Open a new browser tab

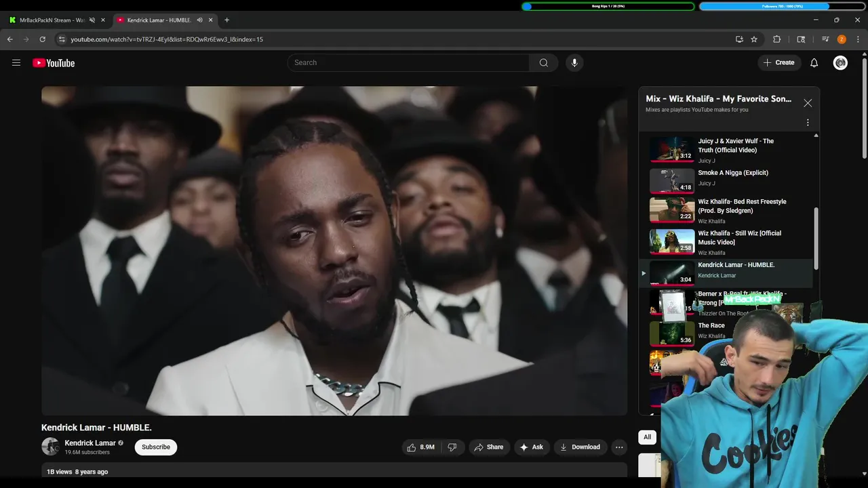[x=226, y=20]
